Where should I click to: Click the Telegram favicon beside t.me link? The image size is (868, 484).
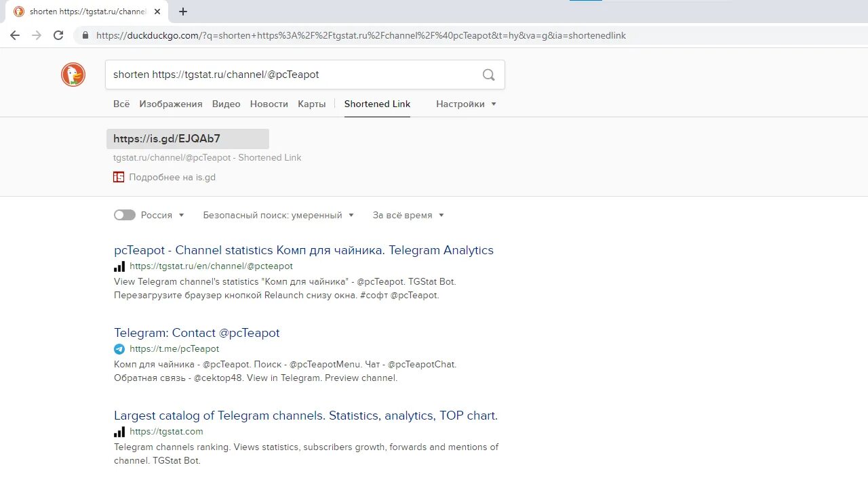[119, 349]
